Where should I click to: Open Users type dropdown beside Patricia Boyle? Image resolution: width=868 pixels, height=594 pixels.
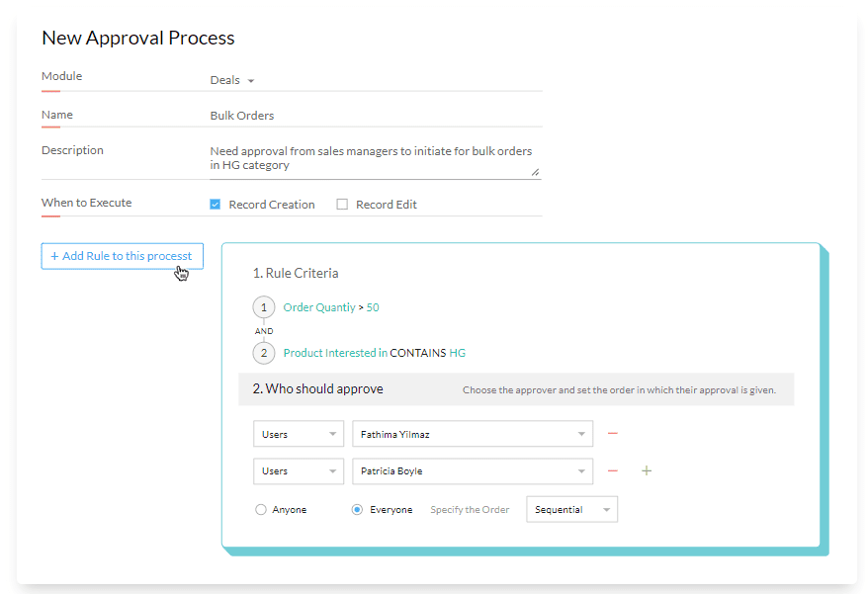tap(299, 471)
